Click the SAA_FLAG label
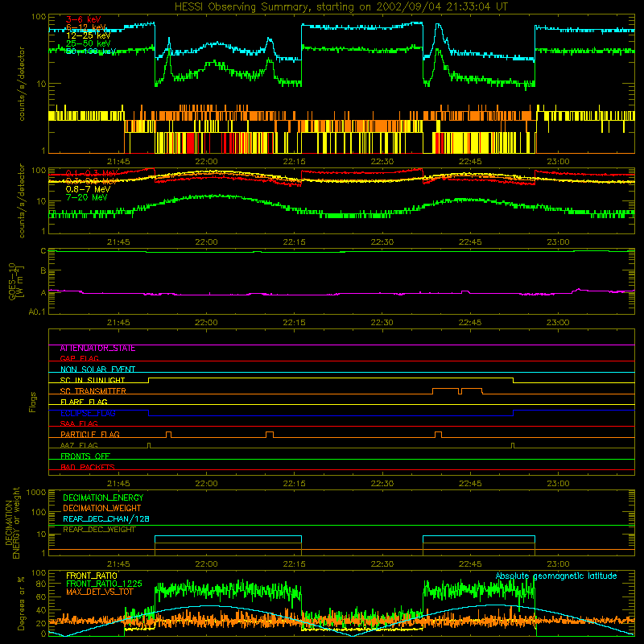 (x=79, y=423)
